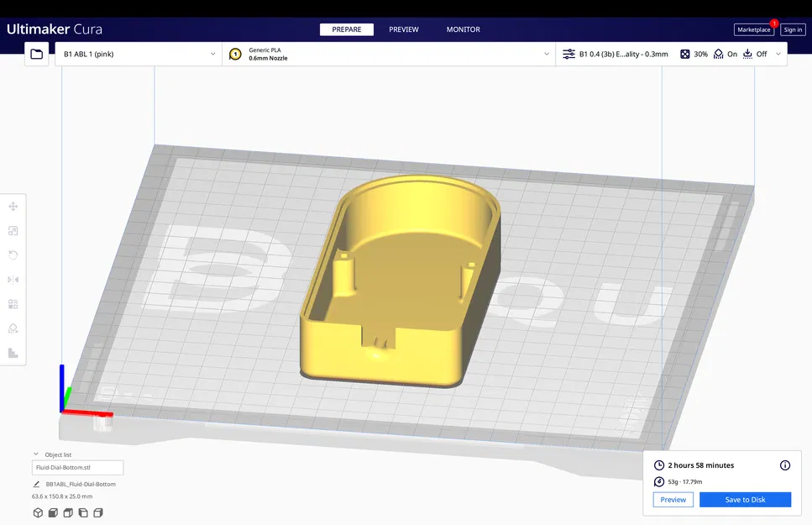
Task: Switch to the PREVIEW stage
Action: (404, 29)
